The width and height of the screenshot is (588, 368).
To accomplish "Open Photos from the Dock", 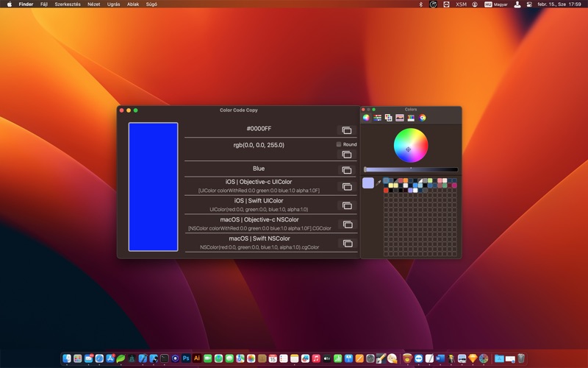I will click(x=251, y=358).
